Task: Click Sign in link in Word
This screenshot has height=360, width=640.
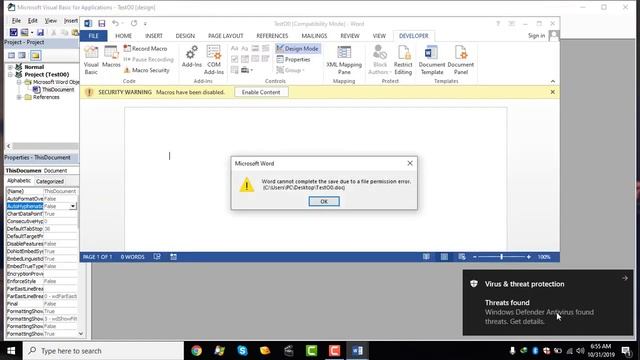Action: [536, 36]
